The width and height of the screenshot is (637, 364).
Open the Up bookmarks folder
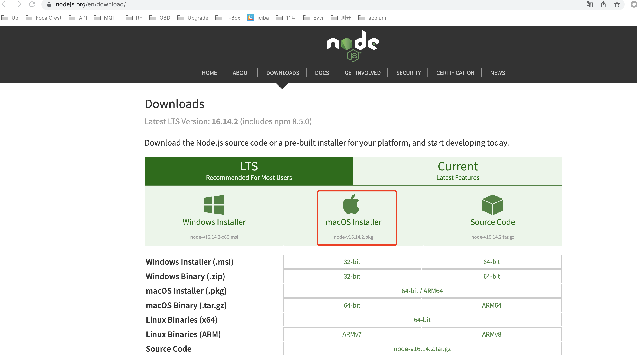(10, 18)
